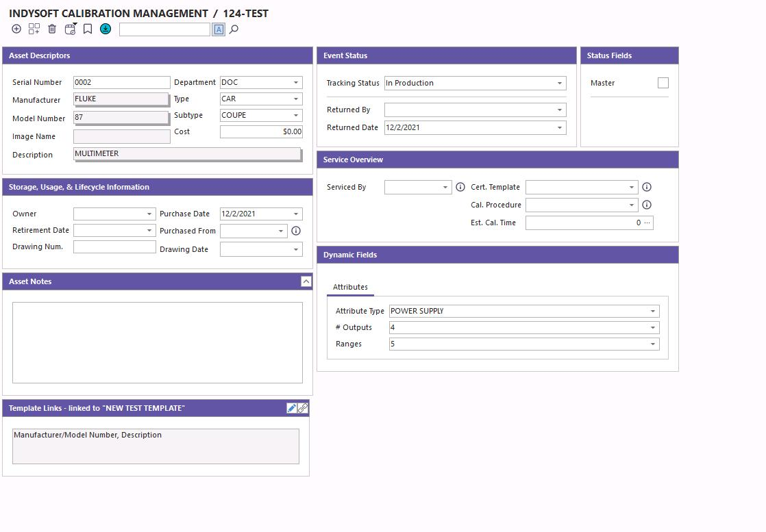766x532 pixels.
Task: Open the calendar schedule toolbar icon
Action: (x=70, y=29)
